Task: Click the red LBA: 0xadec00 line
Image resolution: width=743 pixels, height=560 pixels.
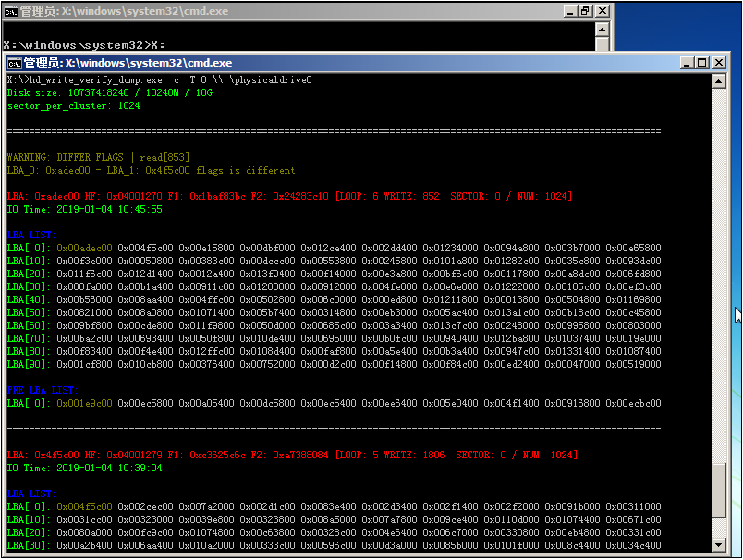Action: click(289, 196)
